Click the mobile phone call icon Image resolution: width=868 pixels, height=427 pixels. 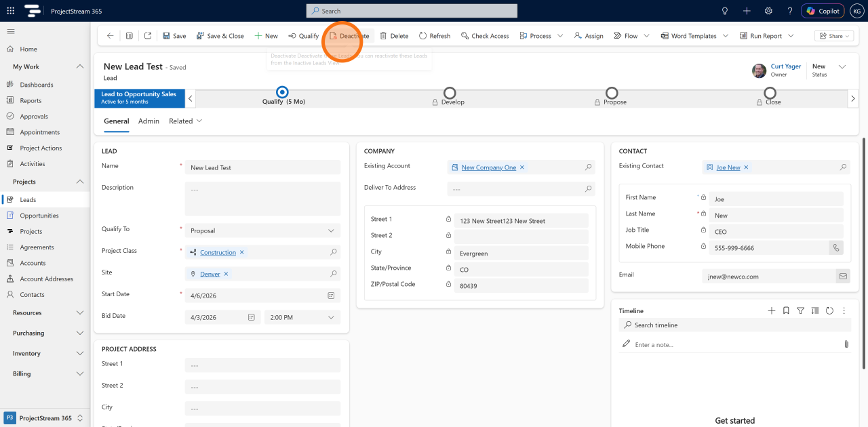coord(836,248)
